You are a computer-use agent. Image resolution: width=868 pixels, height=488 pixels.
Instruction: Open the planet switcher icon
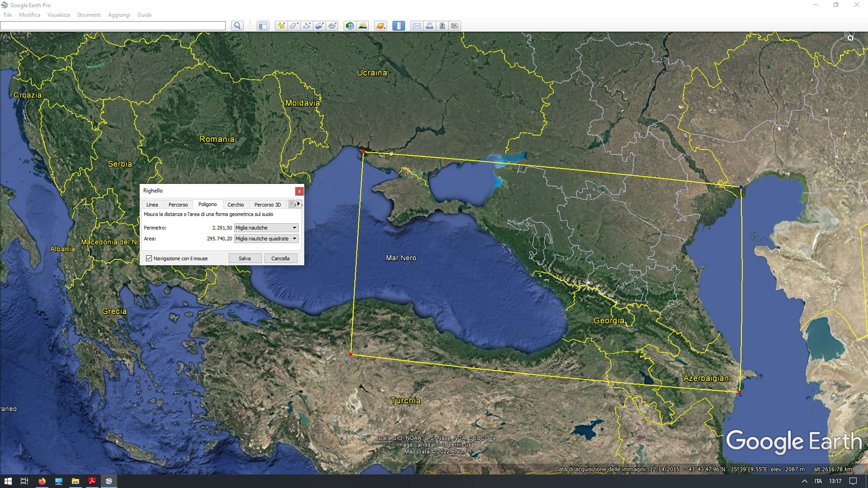381,26
